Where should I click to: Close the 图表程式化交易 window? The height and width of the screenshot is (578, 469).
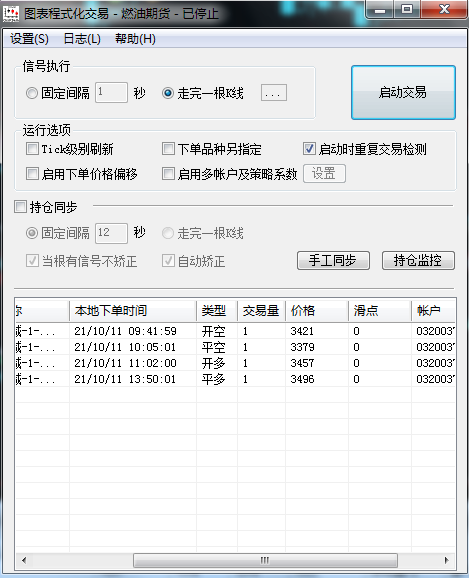444,9
